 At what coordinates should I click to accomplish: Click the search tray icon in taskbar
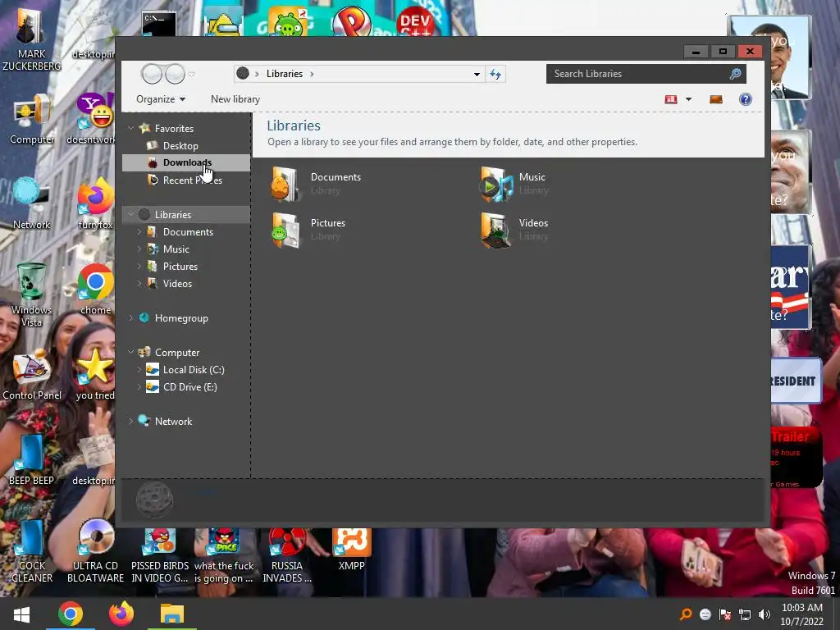tap(686, 614)
